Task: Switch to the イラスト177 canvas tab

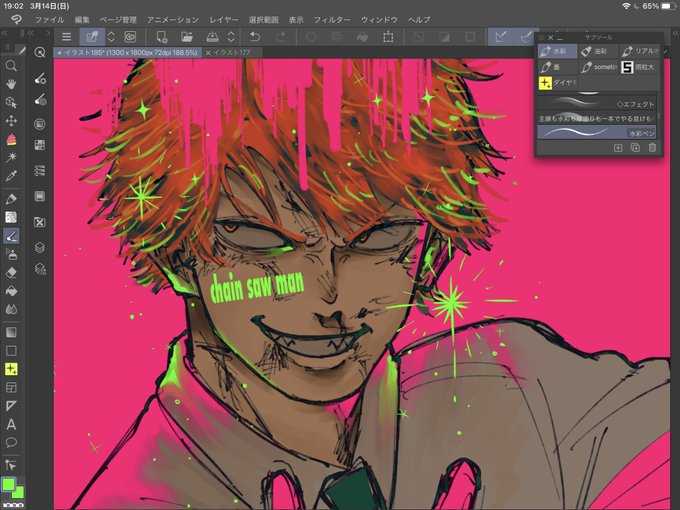Action: [232, 52]
